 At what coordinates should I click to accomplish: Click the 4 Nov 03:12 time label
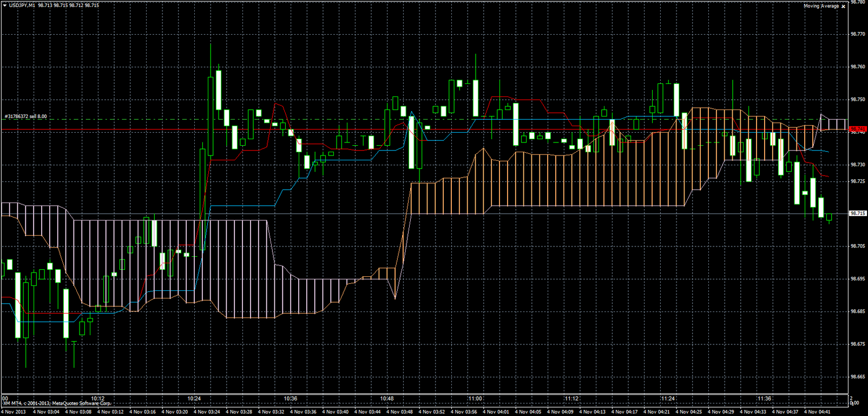click(x=110, y=412)
